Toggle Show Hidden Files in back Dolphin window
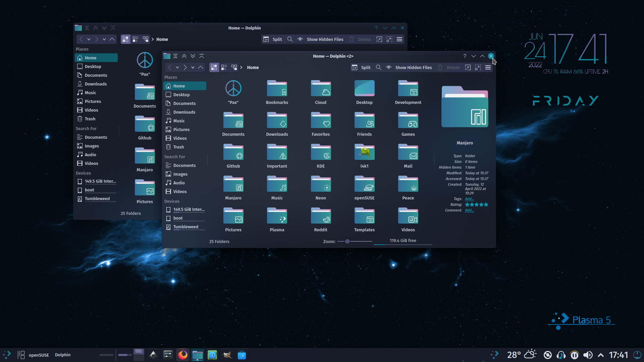 tap(320, 39)
